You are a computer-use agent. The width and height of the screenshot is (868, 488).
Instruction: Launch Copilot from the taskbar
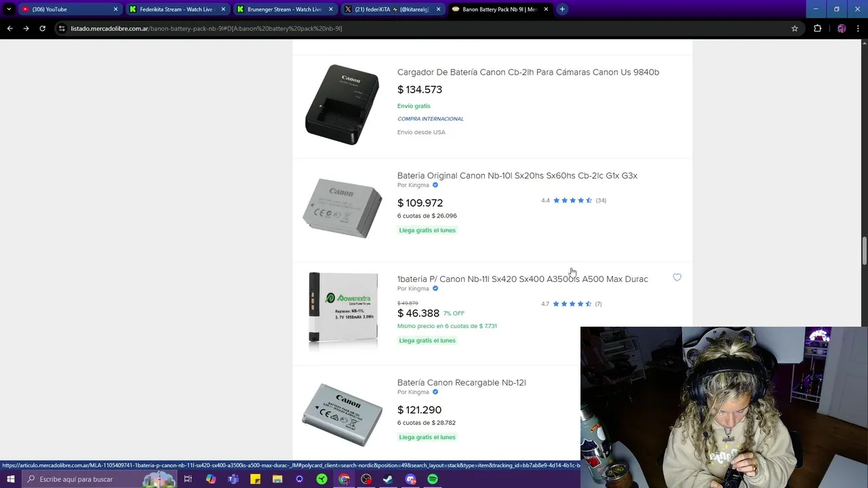(x=211, y=479)
